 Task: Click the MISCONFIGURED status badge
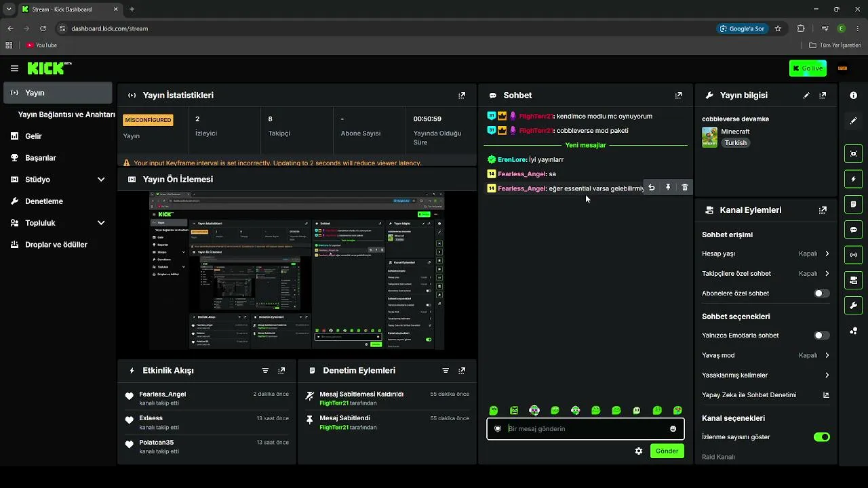148,120
